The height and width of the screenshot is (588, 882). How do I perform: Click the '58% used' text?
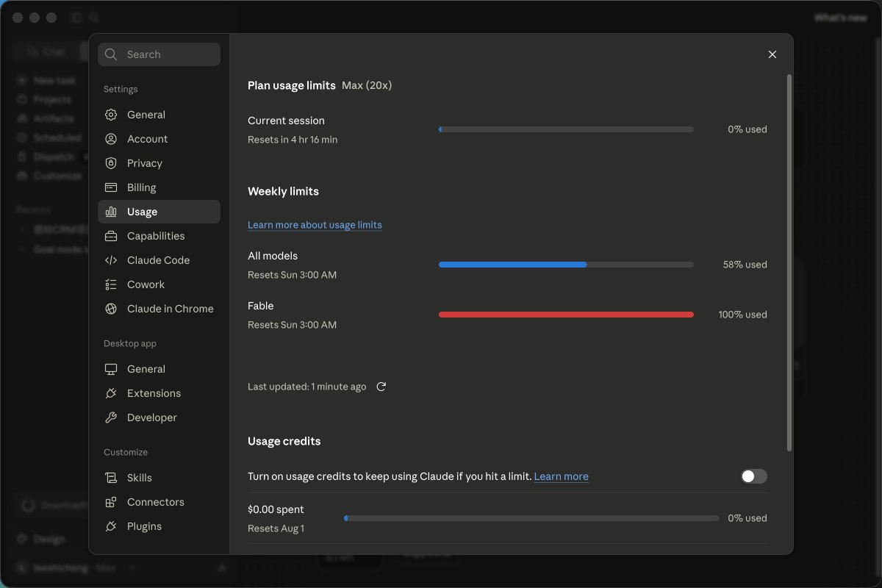(x=745, y=265)
